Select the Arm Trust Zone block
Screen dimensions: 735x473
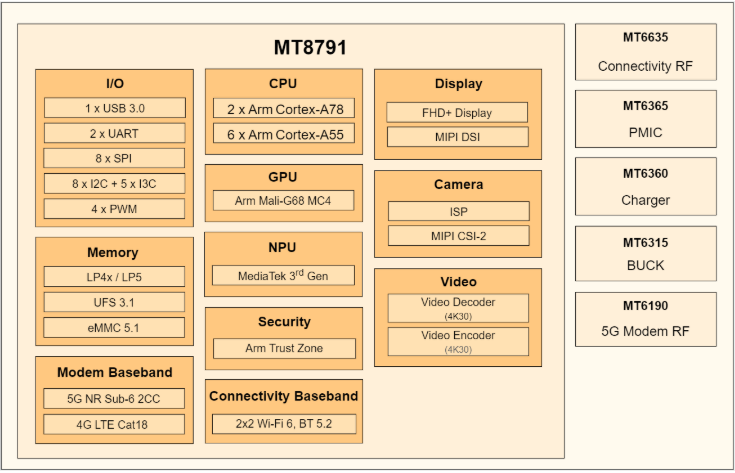click(x=283, y=349)
